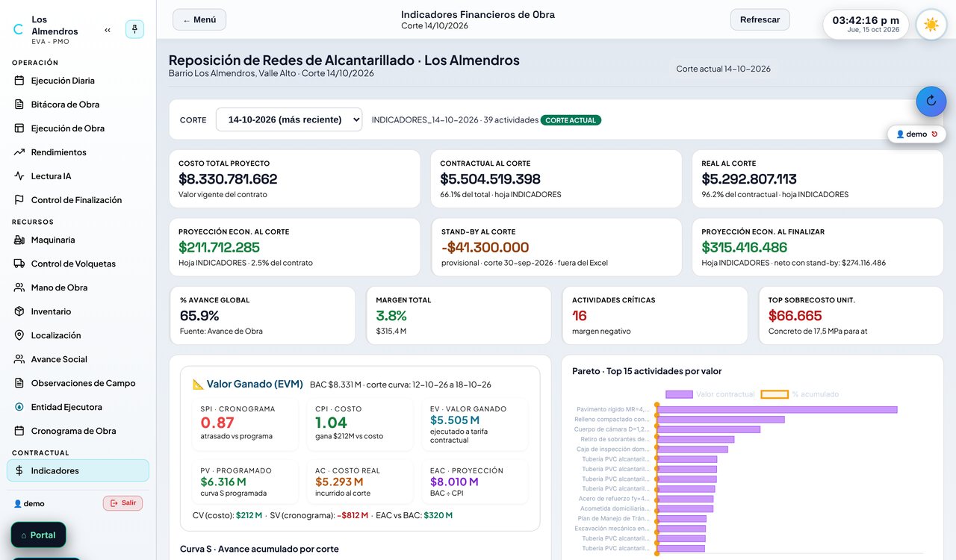This screenshot has width=956, height=560.
Task: Collapse the sidebar with double chevron
Action: pos(108,30)
